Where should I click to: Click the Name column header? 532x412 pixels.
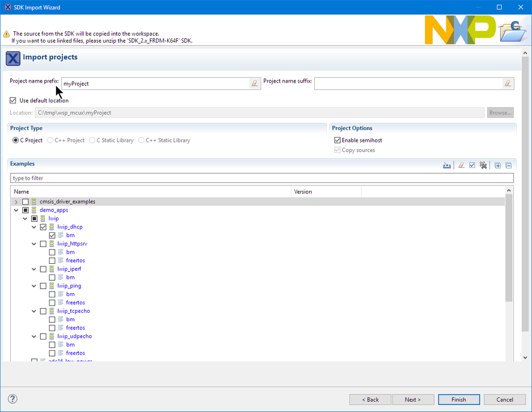pos(151,191)
